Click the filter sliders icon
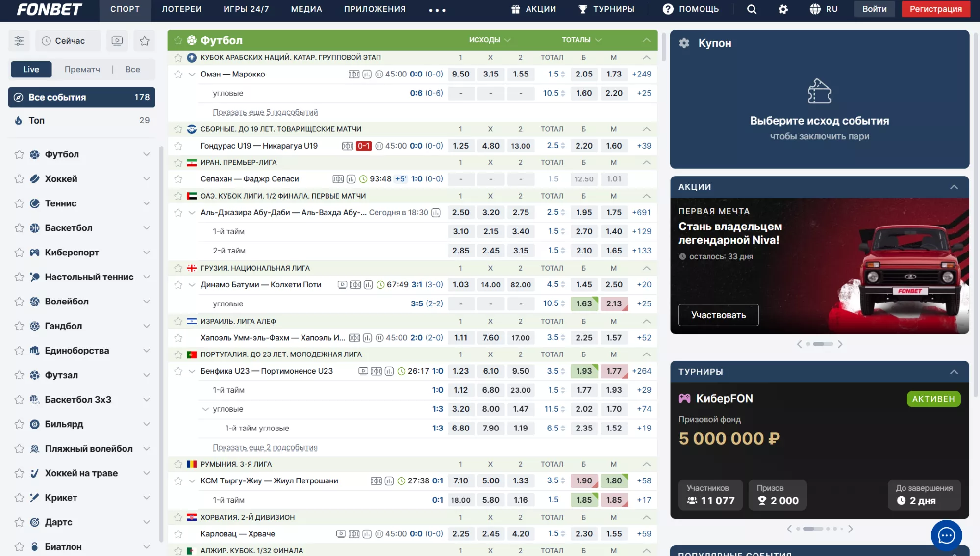 (19, 41)
